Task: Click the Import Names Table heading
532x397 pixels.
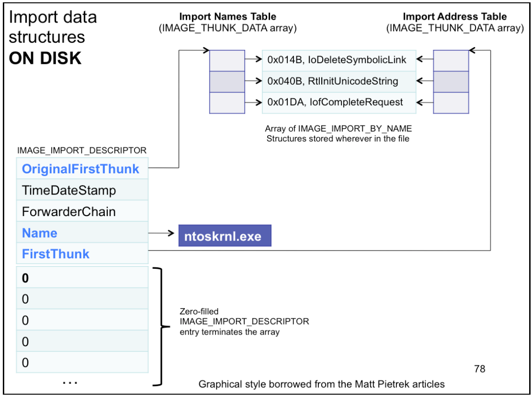Action: tap(228, 17)
